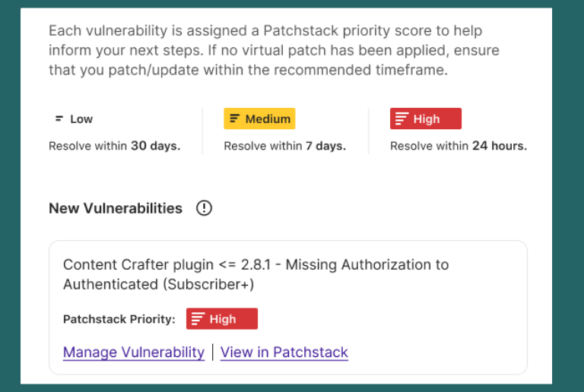The image size is (584, 392).
Task: Click the Low priority bars icon
Action: (59, 119)
